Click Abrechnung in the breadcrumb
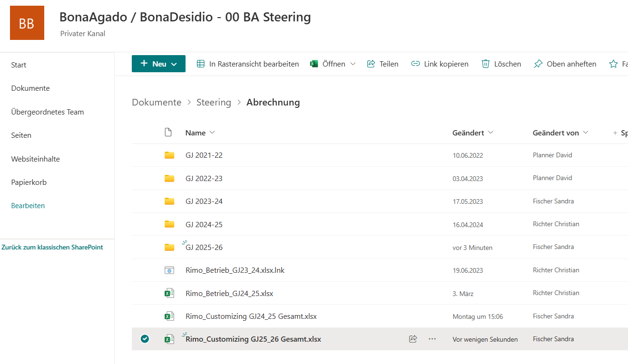The image size is (628, 364). (x=273, y=102)
